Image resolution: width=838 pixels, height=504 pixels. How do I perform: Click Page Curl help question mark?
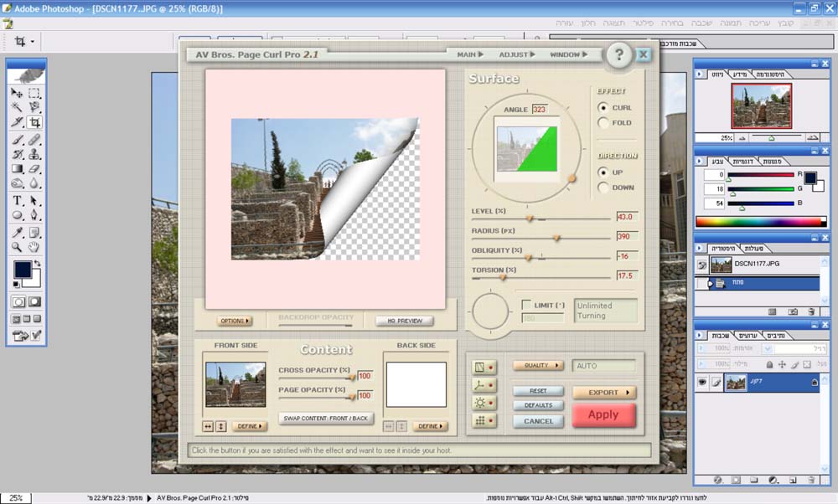[x=619, y=54]
